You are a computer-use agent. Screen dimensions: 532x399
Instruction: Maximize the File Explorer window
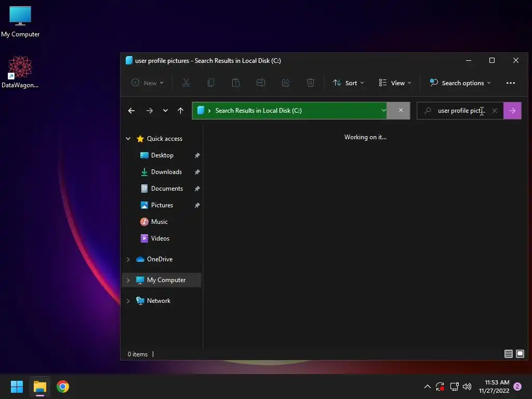click(x=492, y=60)
